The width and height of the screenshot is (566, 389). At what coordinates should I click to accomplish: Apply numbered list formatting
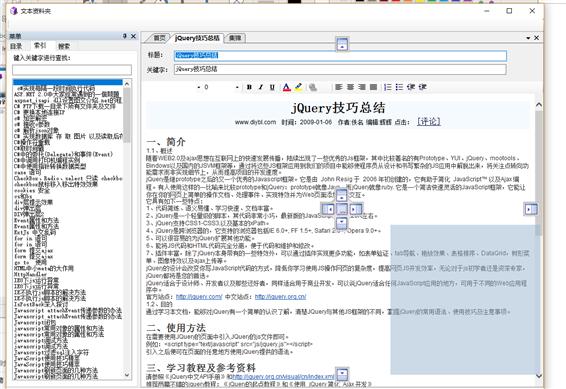[388, 87]
